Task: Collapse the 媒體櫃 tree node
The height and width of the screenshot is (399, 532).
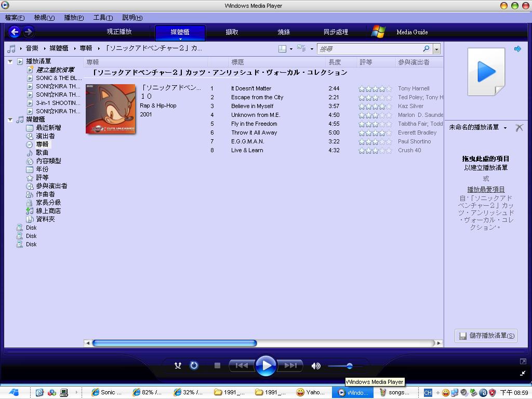Action: (x=10, y=119)
